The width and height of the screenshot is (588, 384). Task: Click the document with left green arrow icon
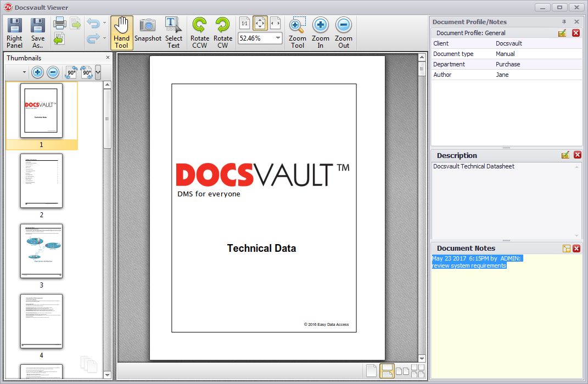click(59, 38)
